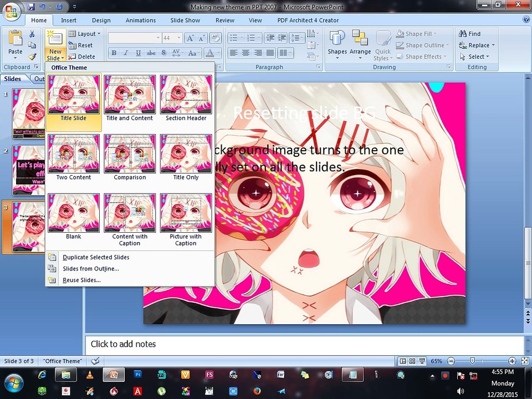Shrink the font size
532x399 pixels.
(x=202, y=38)
